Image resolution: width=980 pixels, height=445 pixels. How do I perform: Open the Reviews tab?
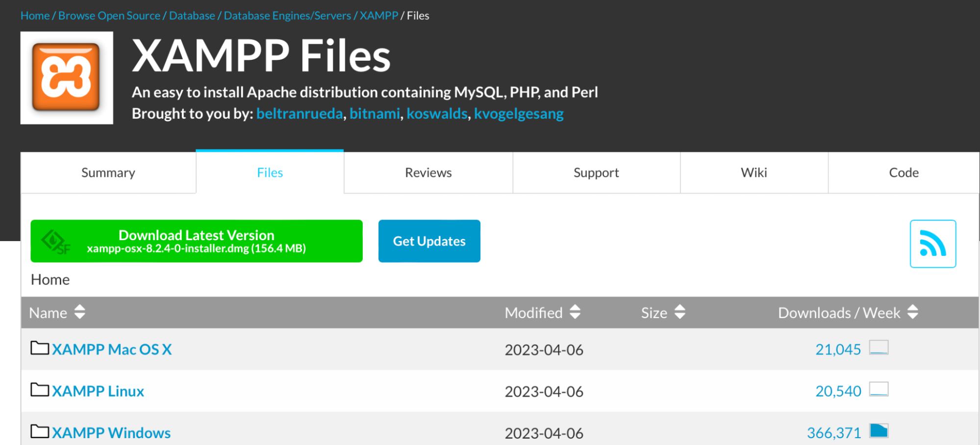pos(428,173)
